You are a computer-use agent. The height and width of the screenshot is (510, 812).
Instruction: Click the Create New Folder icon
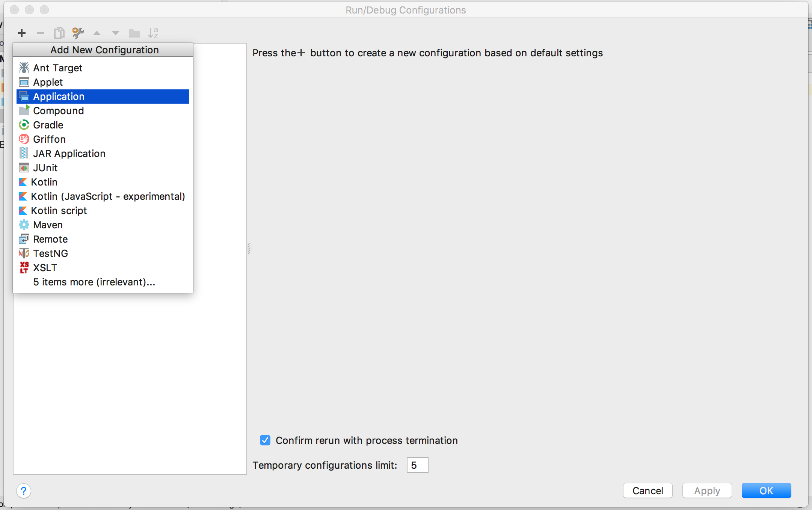click(134, 33)
